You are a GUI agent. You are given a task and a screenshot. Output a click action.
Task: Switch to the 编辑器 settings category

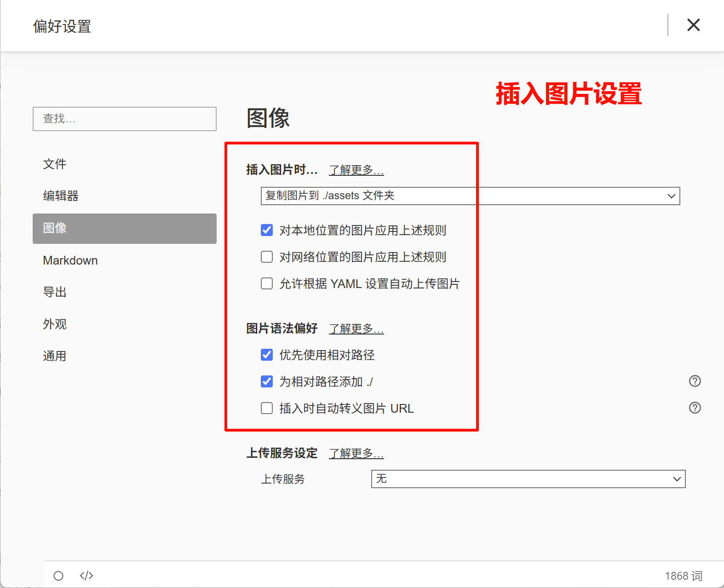(x=61, y=196)
